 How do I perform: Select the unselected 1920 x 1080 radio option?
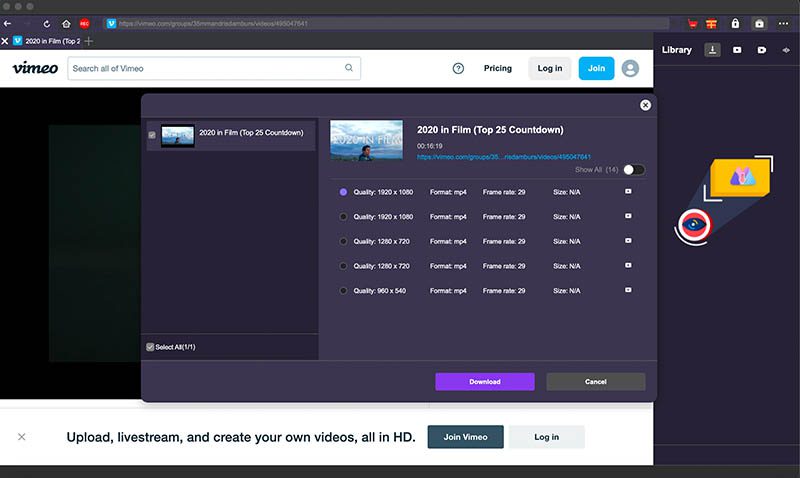343,217
